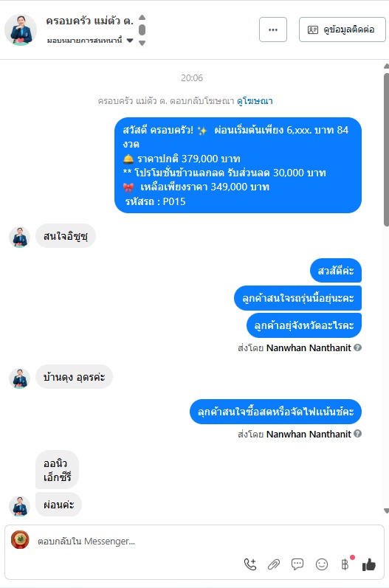Click the conversation vertical scrollbar thumb
Screen dimensions: 389x588
[x=386, y=150]
